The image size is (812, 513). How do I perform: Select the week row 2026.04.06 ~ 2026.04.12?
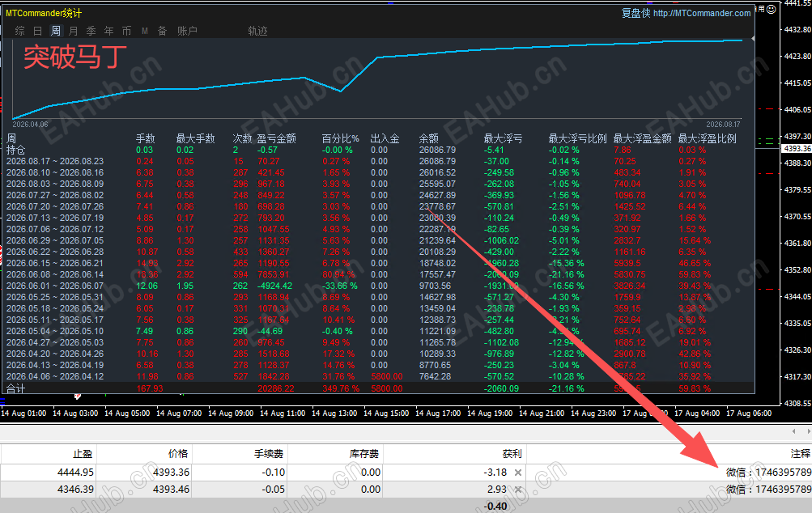(55, 376)
